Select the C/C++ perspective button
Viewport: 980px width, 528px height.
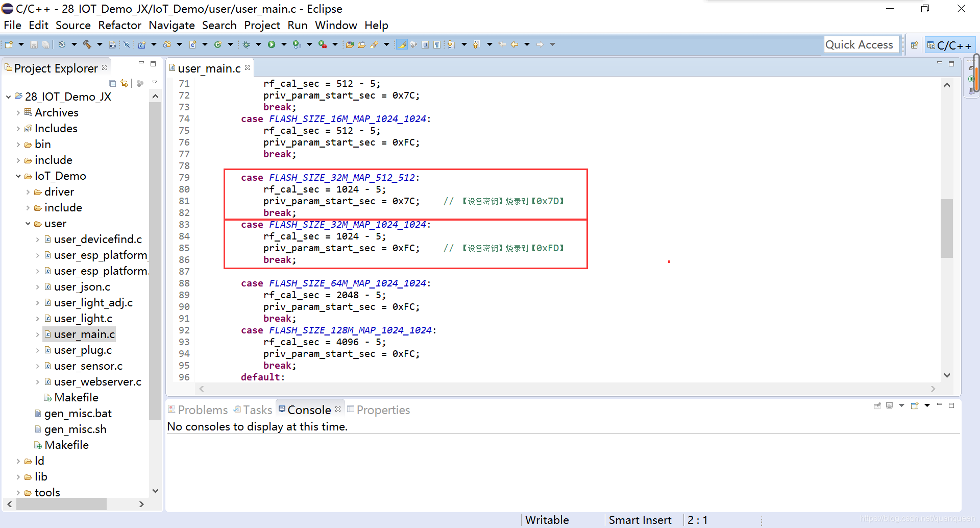(x=949, y=45)
